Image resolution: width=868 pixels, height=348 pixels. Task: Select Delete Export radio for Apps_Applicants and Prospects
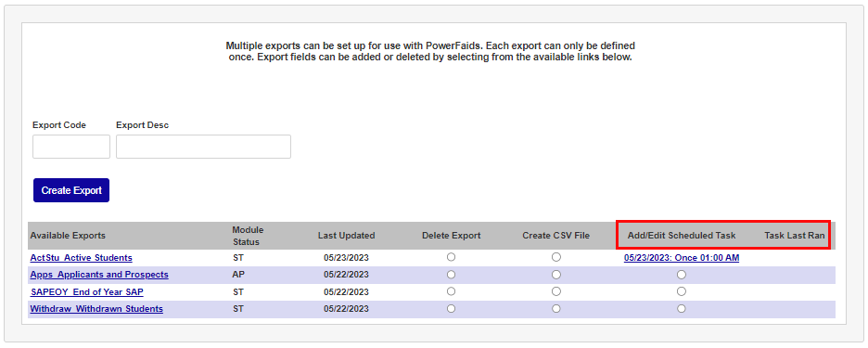tap(452, 275)
